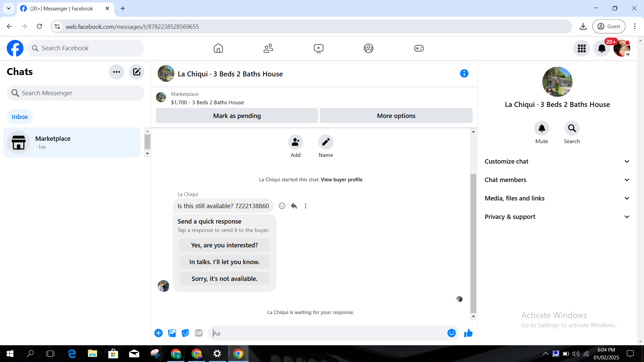This screenshot has height=362, width=644.
Task: Click conversation vertical scrollbar
Action: [473, 243]
